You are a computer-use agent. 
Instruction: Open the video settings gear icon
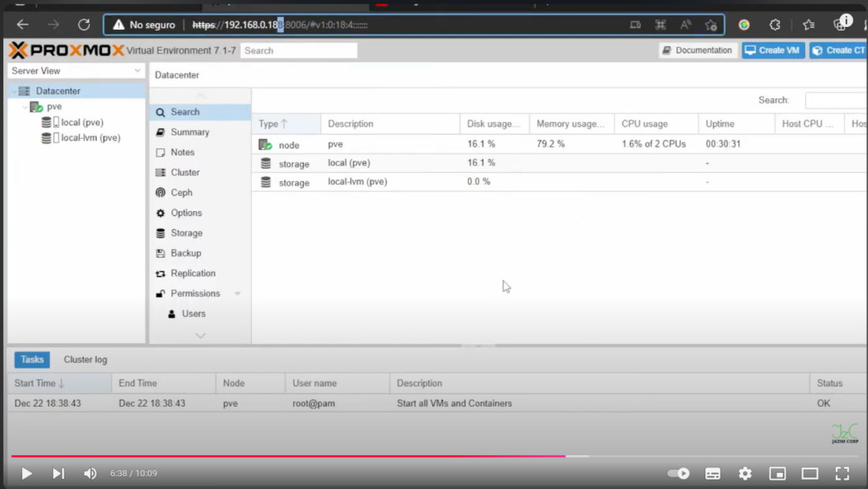(x=745, y=473)
